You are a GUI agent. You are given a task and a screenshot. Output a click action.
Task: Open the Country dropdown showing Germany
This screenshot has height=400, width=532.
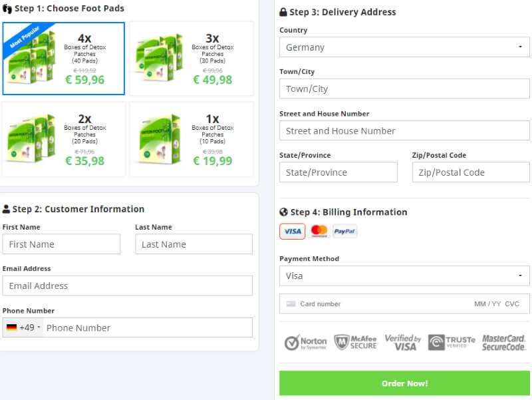tap(404, 47)
